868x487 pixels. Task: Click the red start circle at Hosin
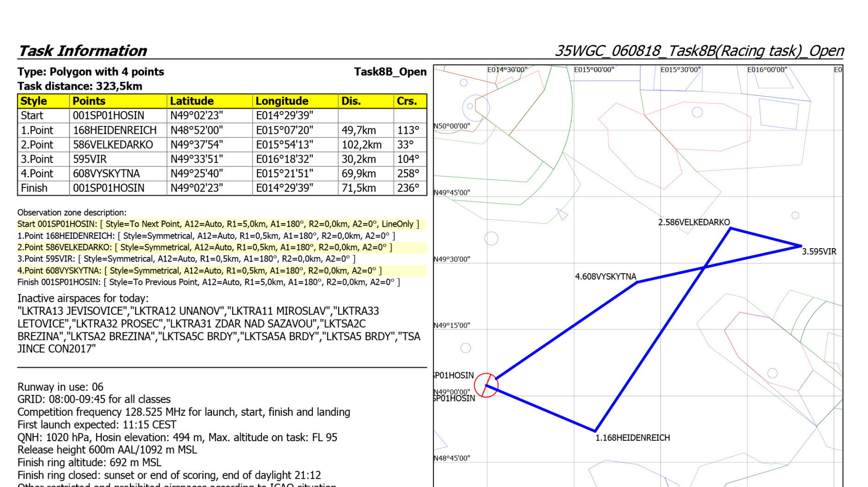(x=486, y=385)
